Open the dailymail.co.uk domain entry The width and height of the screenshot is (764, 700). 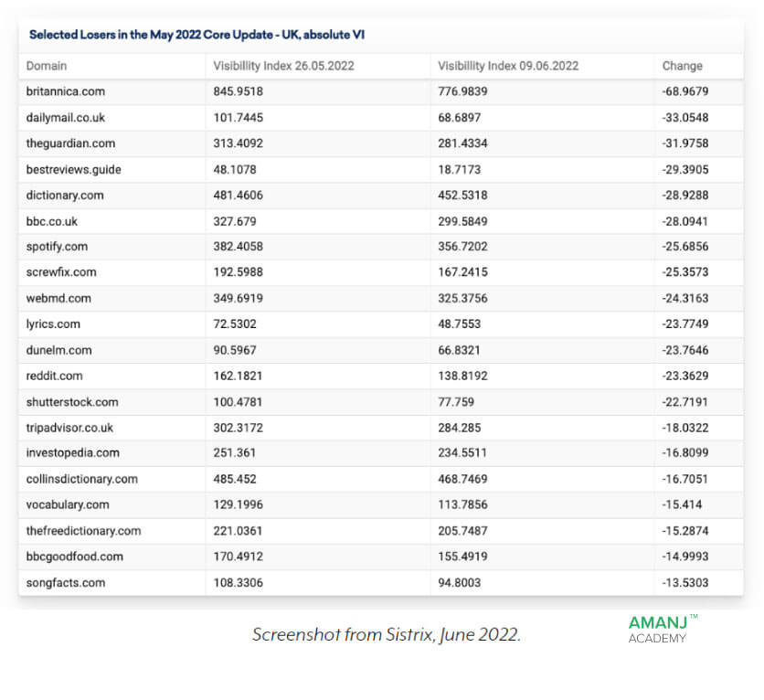click(x=65, y=117)
